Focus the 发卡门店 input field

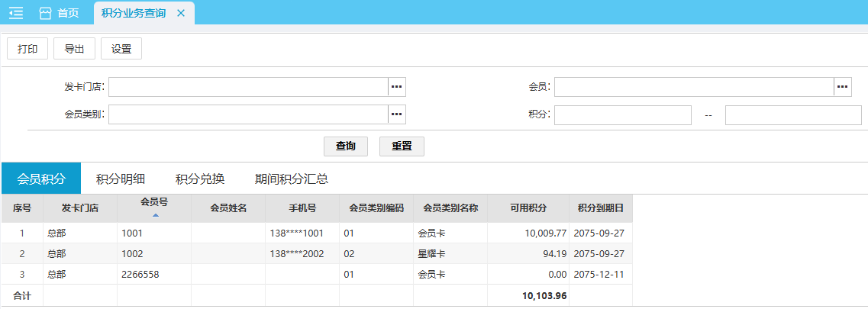pos(249,87)
